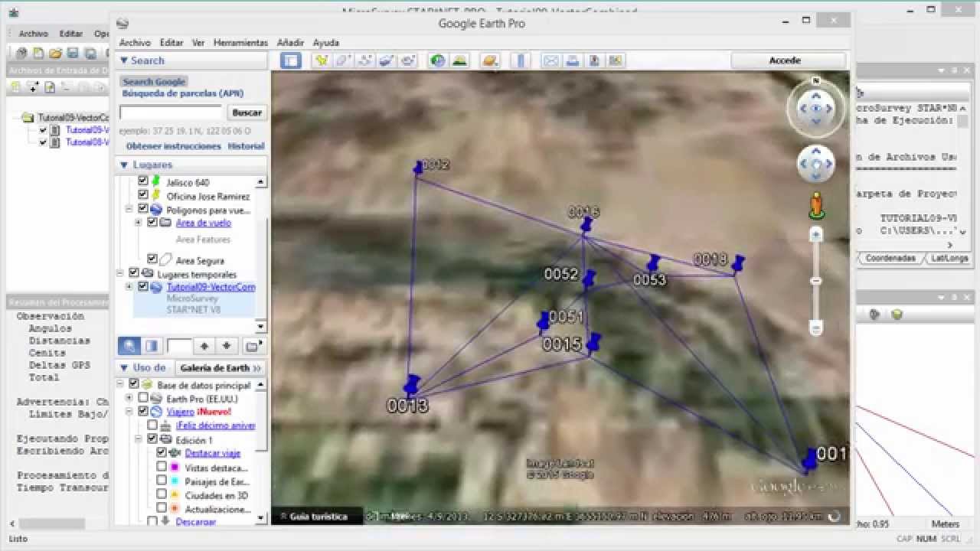
Task: Click the move item up arrow button
Action: pyautogui.click(x=204, y=346)
